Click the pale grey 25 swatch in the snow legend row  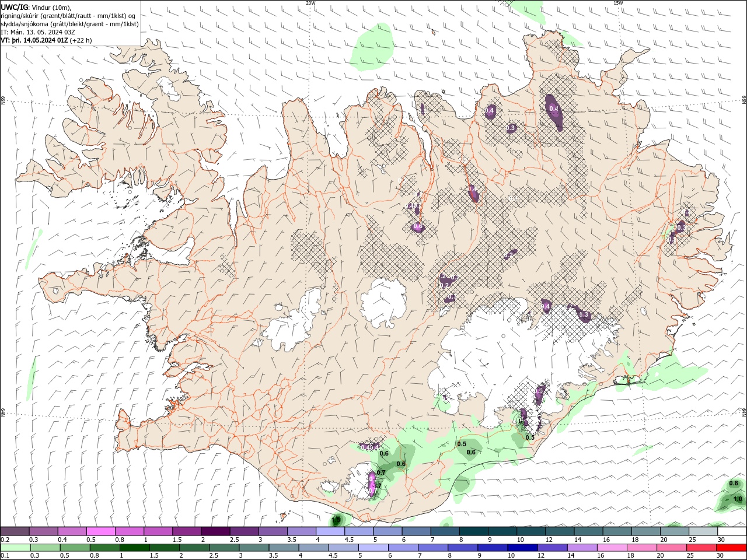pos(703,531)
